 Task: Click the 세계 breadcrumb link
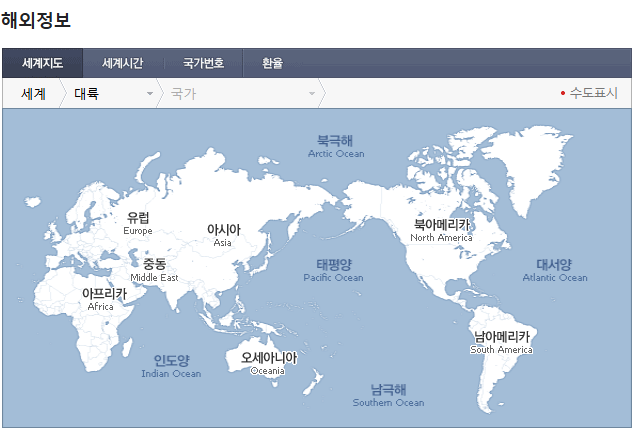point(33,93)
